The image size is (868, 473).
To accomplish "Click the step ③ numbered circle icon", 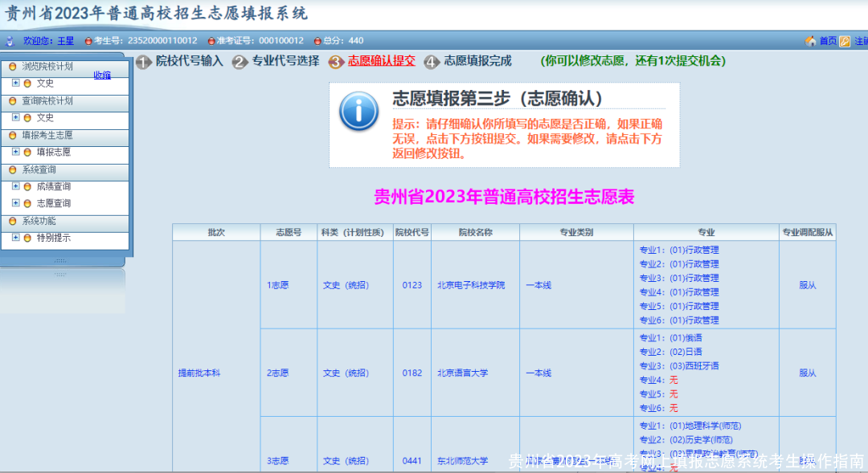I will [x=335, y=62].
